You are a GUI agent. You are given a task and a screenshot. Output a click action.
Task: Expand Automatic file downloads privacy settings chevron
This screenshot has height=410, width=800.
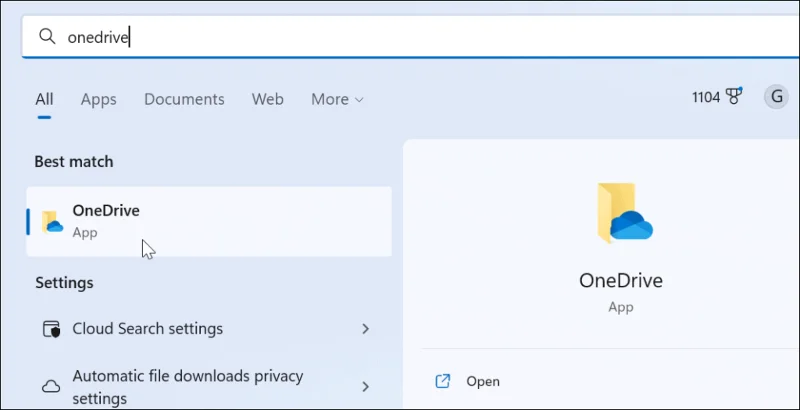365,387
